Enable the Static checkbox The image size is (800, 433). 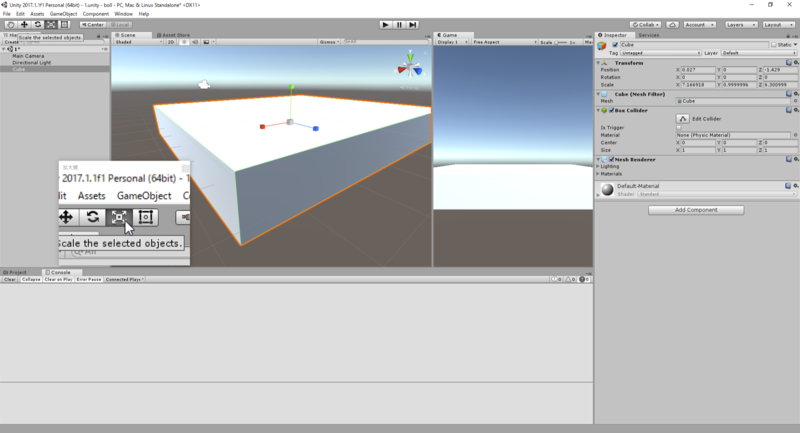click(x=774, y=45)
